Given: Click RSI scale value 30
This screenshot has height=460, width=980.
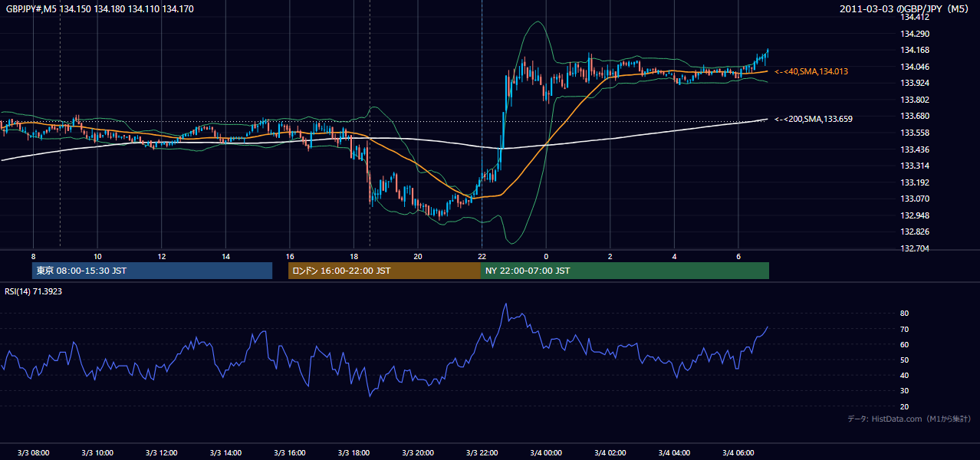Looking at the screenshot, I should coord(904,391).
